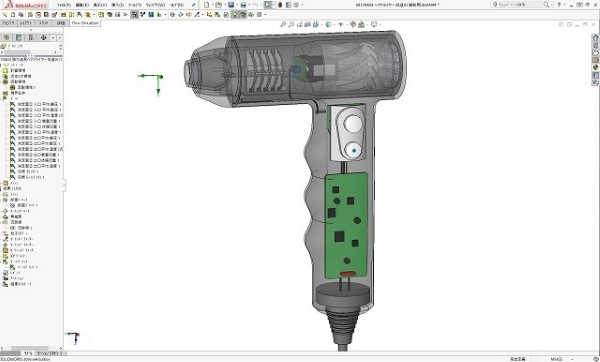
Task: Switch to the PropertyManager tab icon
Action: coord(18,38)
